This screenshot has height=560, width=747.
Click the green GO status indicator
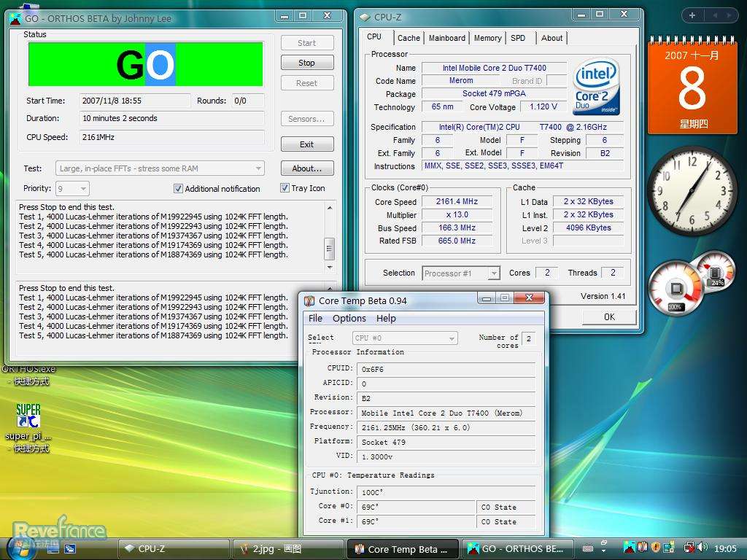click(x=145, y=64)
